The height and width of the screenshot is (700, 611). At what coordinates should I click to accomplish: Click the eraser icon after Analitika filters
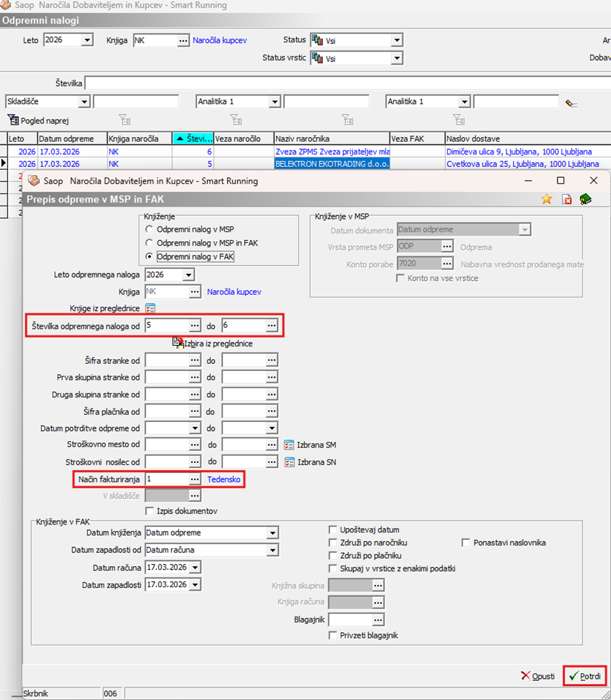pos(571,103)
